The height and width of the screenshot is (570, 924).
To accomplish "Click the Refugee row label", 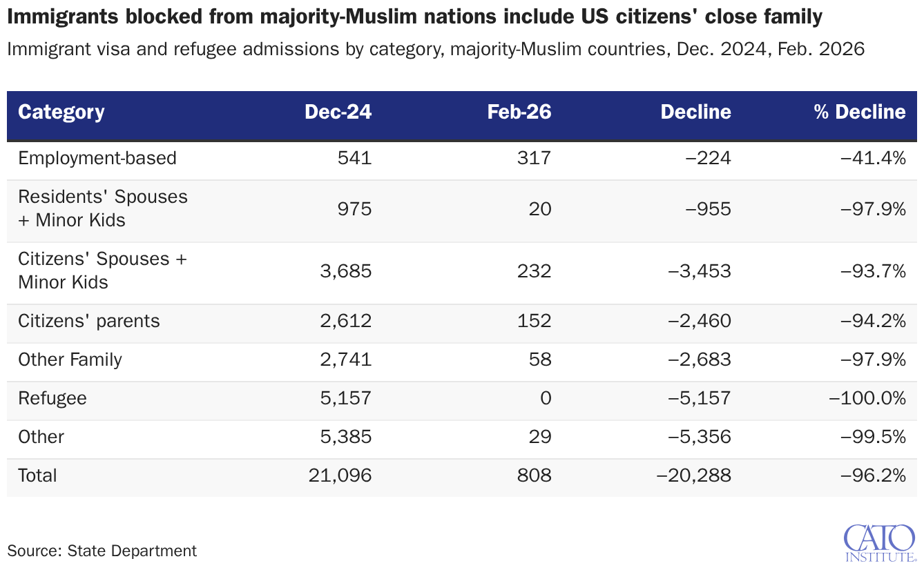I will [52, 398].
